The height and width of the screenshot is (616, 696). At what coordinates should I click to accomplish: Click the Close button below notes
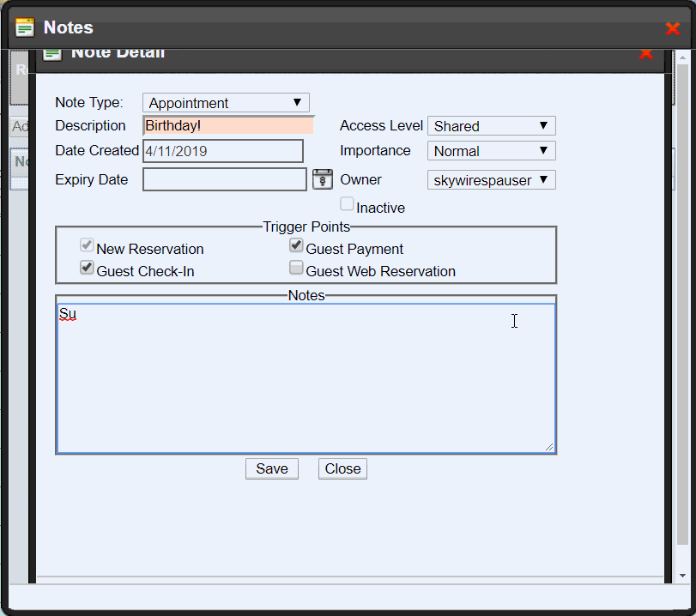[x=342, y=468]
